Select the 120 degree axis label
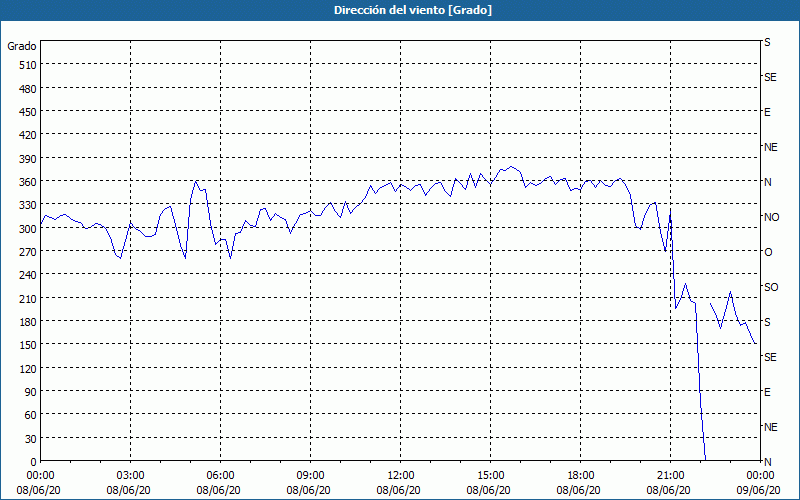 pos(28,369)
